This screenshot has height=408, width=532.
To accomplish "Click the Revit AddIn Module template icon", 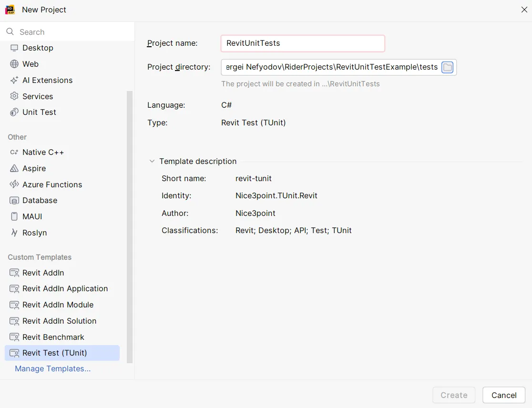I will pyautogui.click(x=14, y=305).
